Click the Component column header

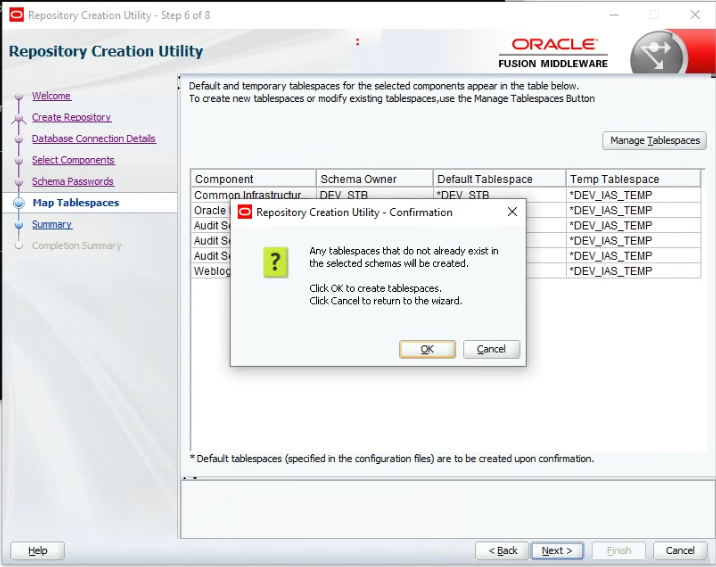coord(253,179)
